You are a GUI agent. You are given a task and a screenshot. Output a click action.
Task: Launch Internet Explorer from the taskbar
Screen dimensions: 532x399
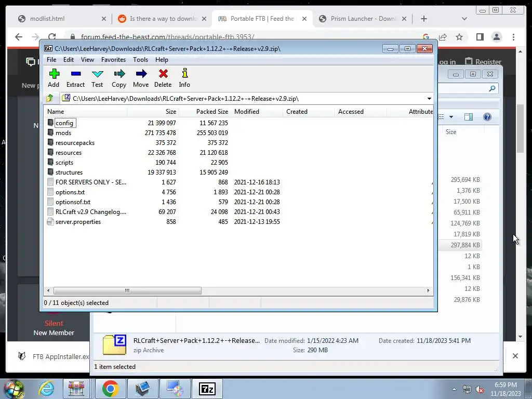(46, 389)
